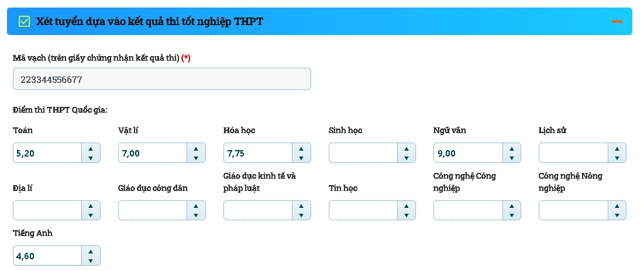Increase Công nghệ Nông nghiệp score up arrow
644x271 pixels.
(x=617, y=206)
